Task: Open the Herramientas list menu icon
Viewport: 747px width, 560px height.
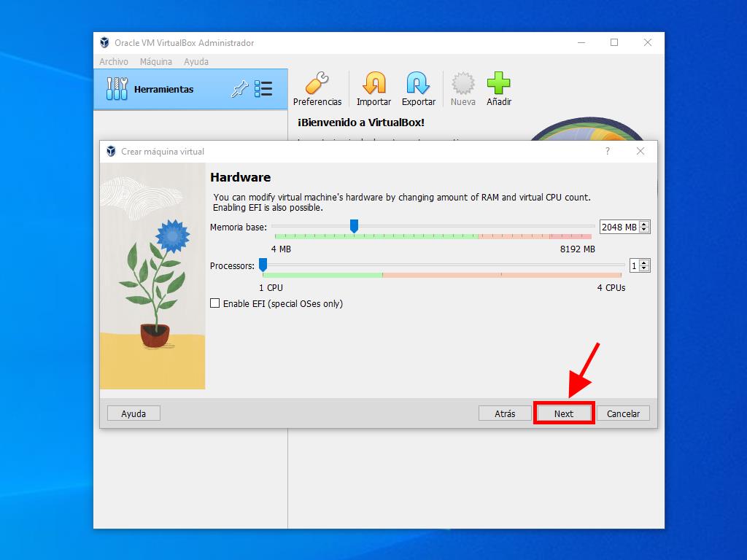Action: pos(263,89)
